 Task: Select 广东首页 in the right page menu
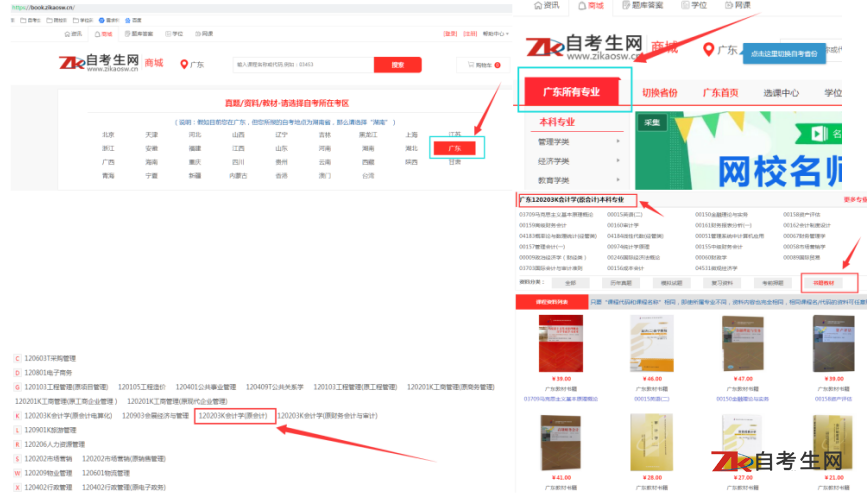coord(720,93)
